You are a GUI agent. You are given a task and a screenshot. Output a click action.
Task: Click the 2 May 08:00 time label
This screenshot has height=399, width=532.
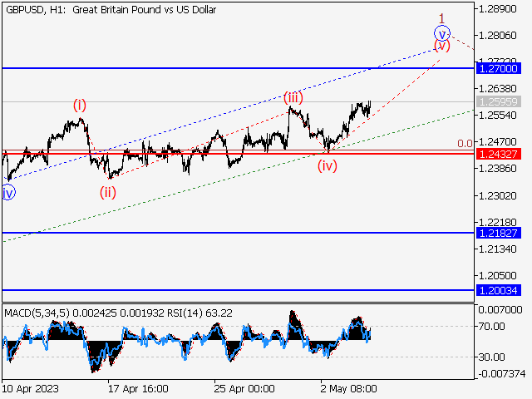(x=349, y=388)
